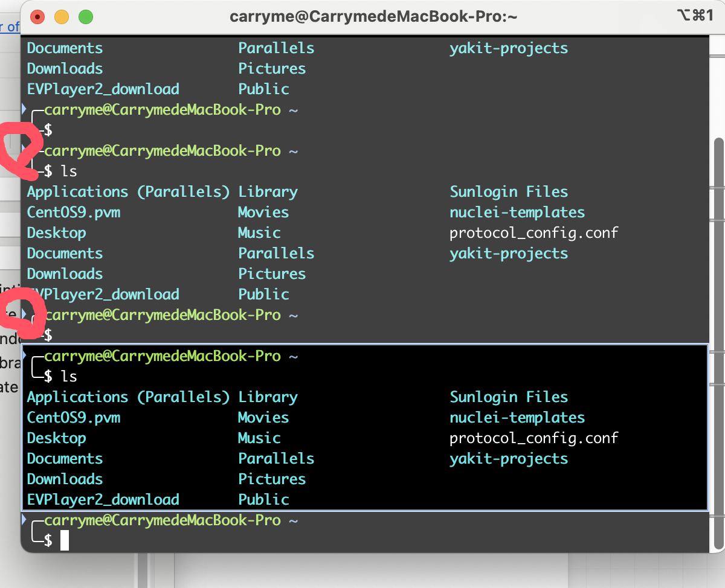This screenshot has height=588, width=725.
Task: Click 'Downloads' in the middle gray listing
Action: 65,274
